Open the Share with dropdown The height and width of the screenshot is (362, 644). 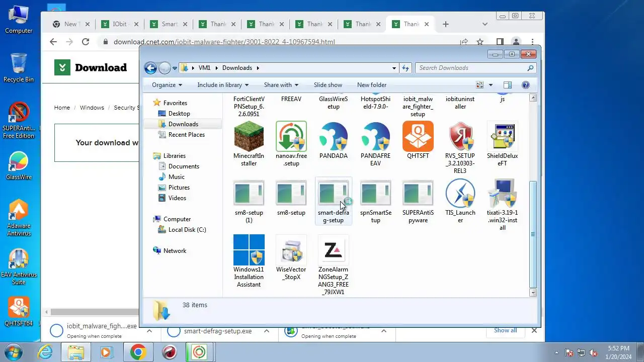click(281, 85)
